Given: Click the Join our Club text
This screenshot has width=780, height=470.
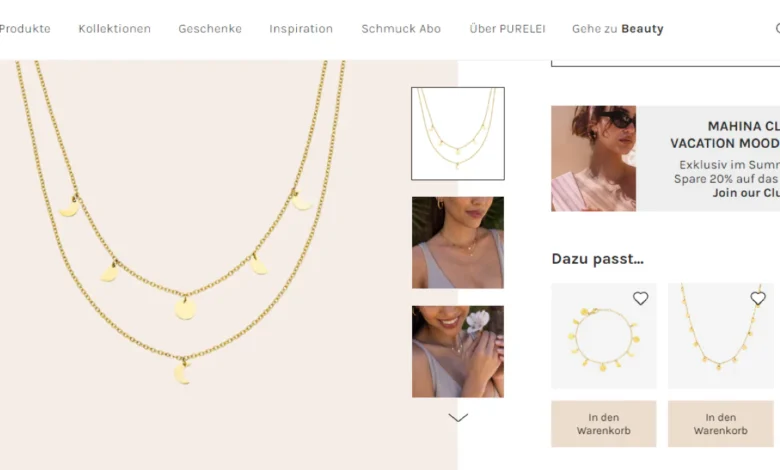Looking at the screenshot, I should (x=746, y=193).
